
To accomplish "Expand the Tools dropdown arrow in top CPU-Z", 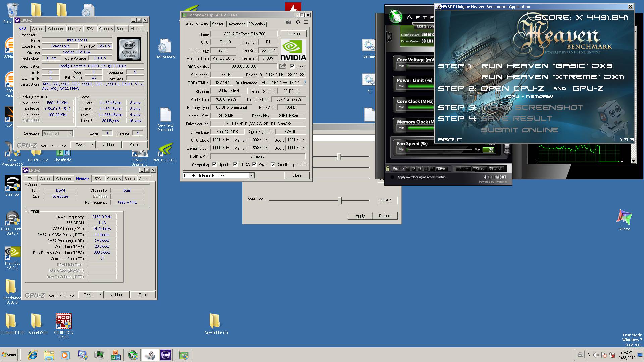I will (92, 145).
